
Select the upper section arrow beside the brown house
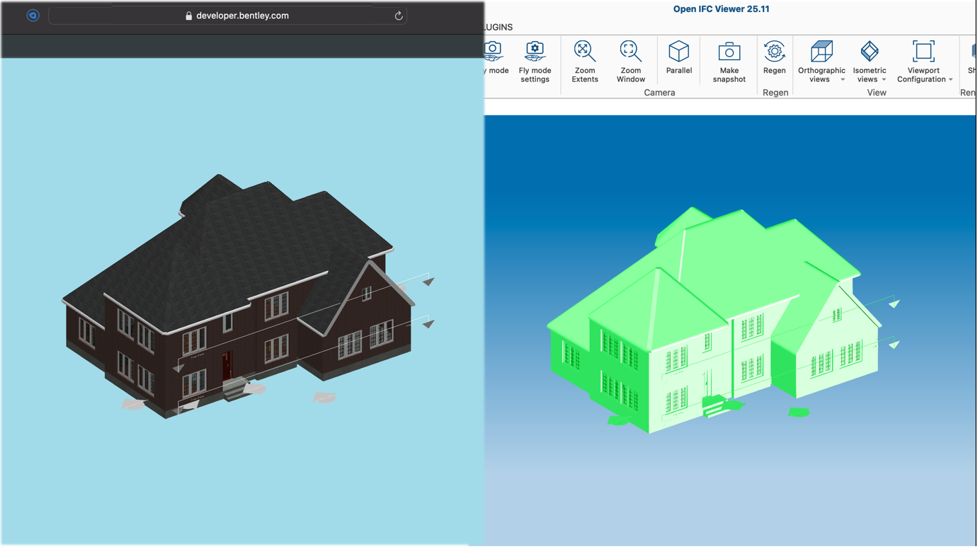(428, 282)
